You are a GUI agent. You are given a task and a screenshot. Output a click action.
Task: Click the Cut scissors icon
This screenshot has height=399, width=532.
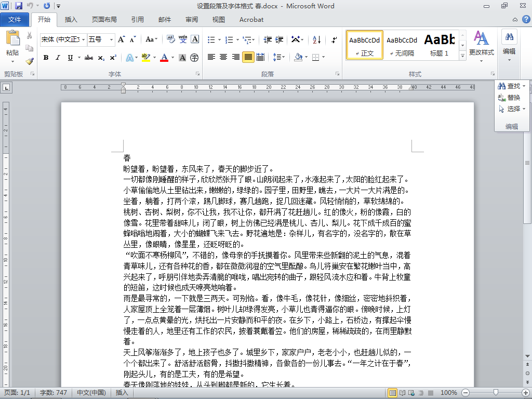point(30,35)
